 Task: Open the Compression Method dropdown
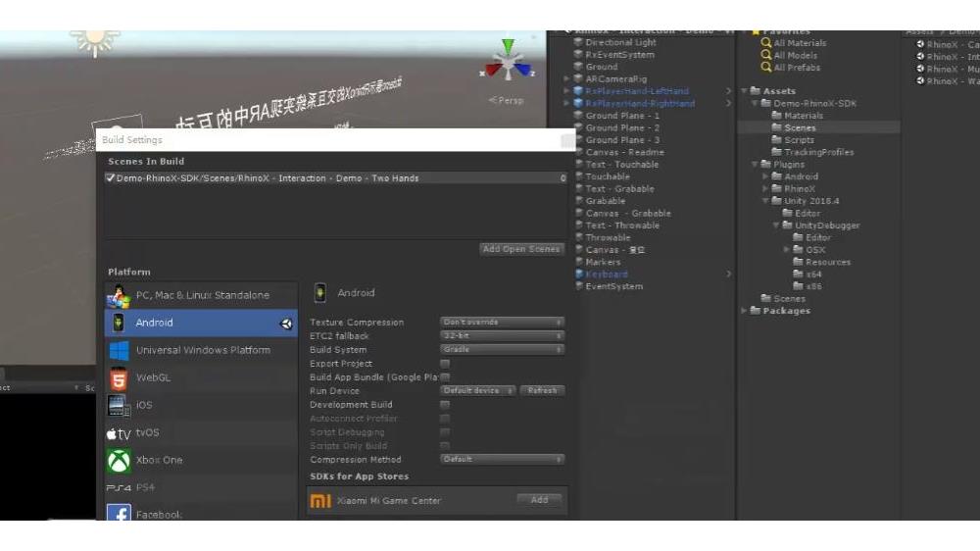coord(503,461)
